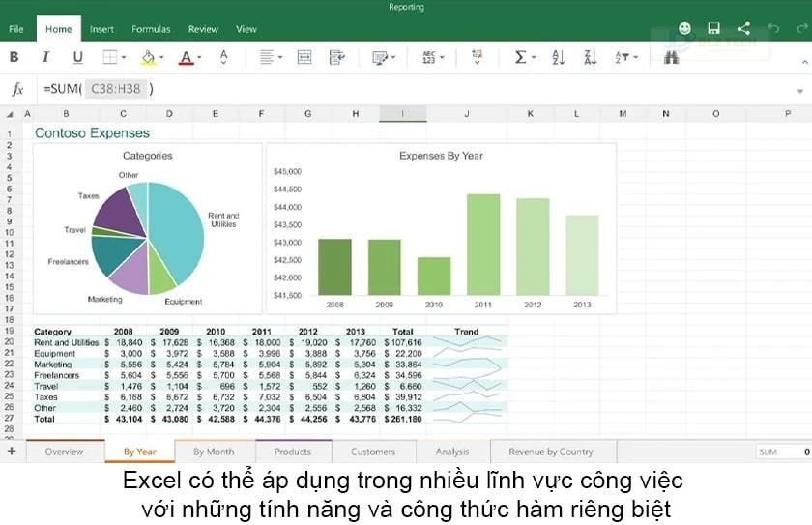Select column C header
Viewport: 812px width, 525px height.
coord(123,113)
